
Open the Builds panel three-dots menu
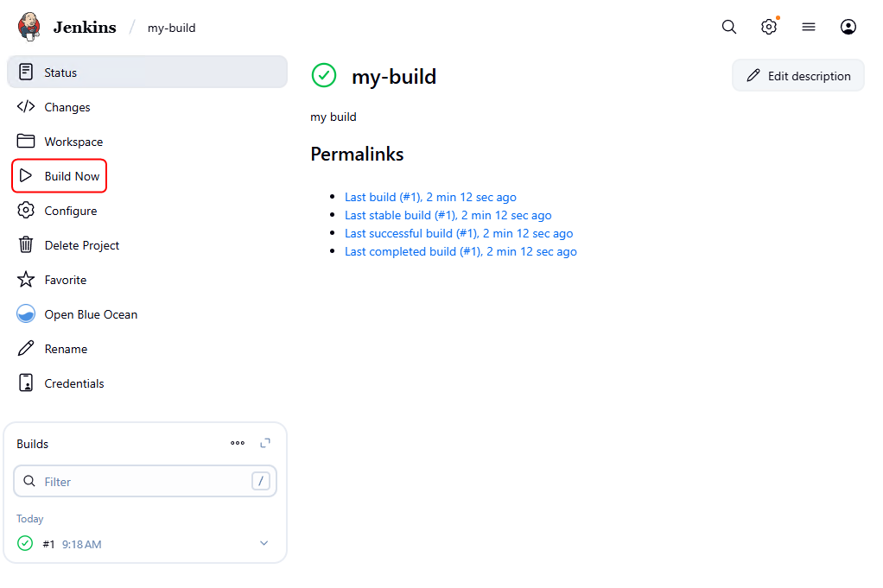point(238,443)
